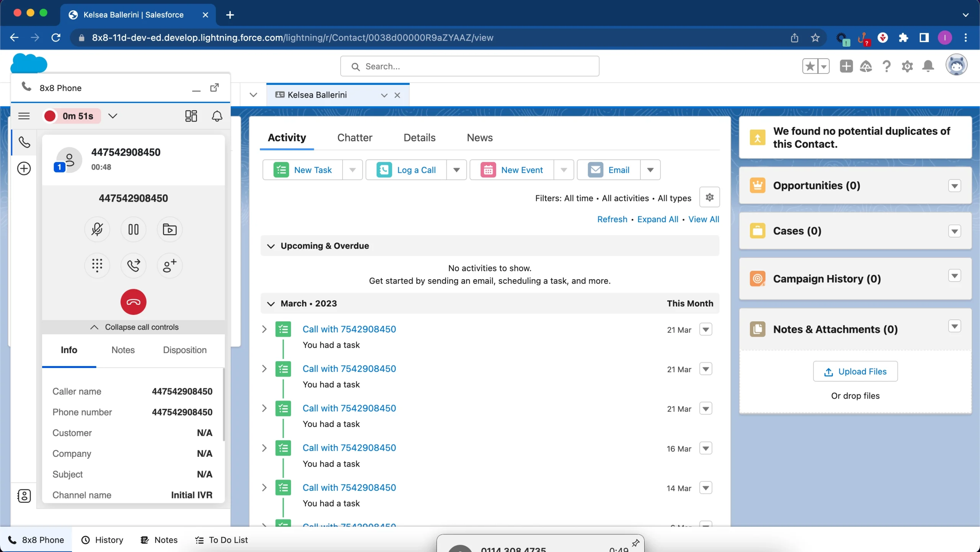Collapse the Upcoming & Overdue section

(x=271, y=246)
